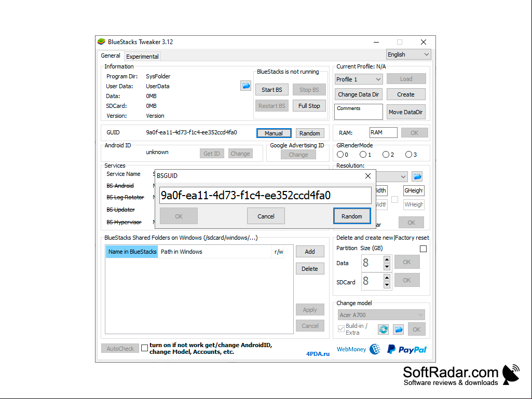The width and height of the screenshot is (532, 399).
Task: Switch to the Experimental tab
Action: 142,57
